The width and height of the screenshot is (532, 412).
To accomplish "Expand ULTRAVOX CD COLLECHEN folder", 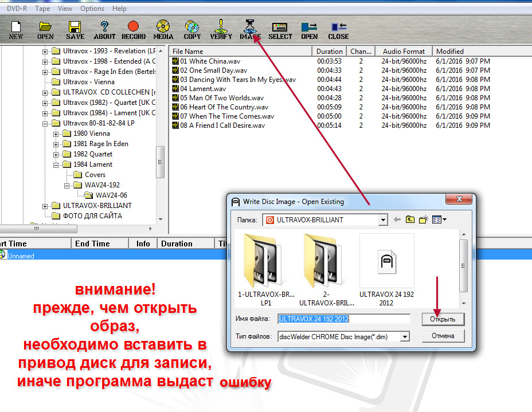I will [45, 93].
